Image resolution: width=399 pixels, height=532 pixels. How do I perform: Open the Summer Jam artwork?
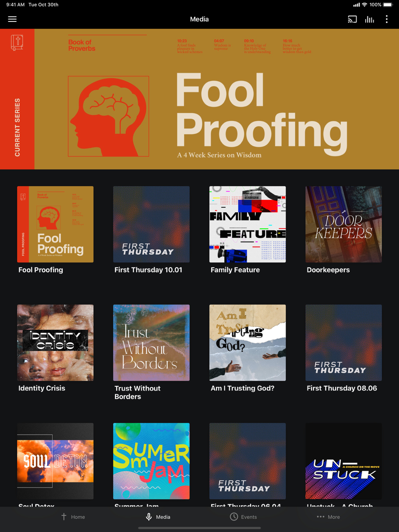click(151, 461)
